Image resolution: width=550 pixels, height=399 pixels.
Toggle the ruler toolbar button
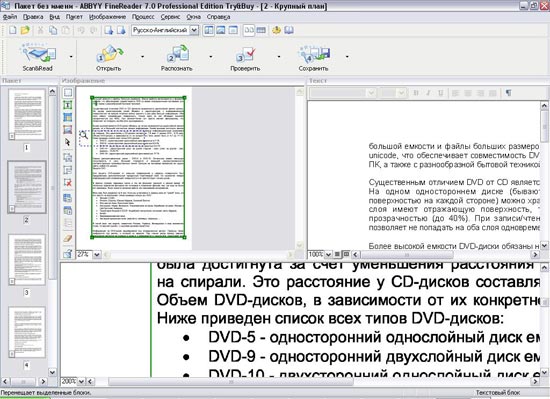coord(261,30)
